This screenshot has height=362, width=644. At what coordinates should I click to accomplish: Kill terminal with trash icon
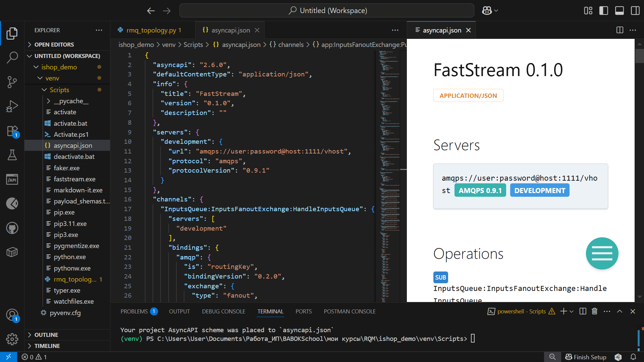pyautogui.click(x=595, y=311)
